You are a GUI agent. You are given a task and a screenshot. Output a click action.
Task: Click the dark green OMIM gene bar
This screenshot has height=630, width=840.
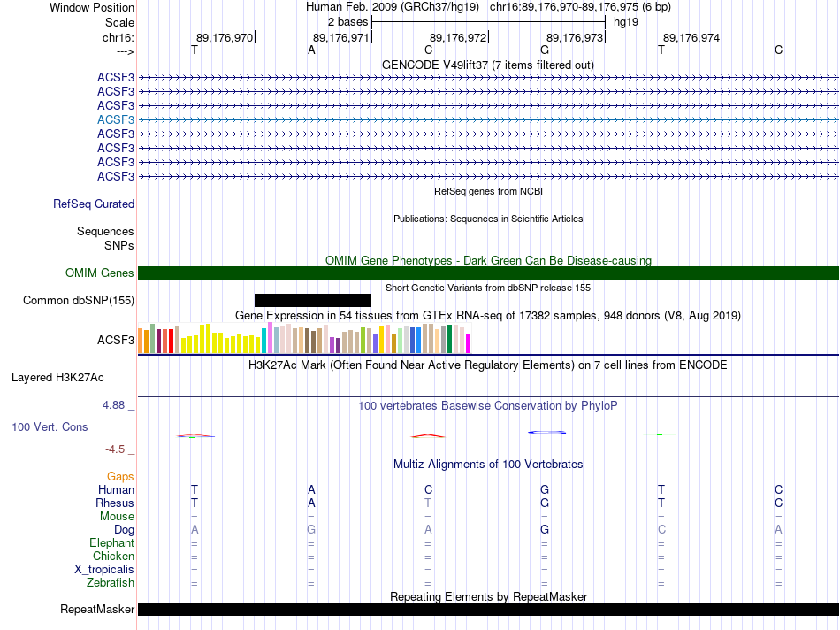point(488,273)
